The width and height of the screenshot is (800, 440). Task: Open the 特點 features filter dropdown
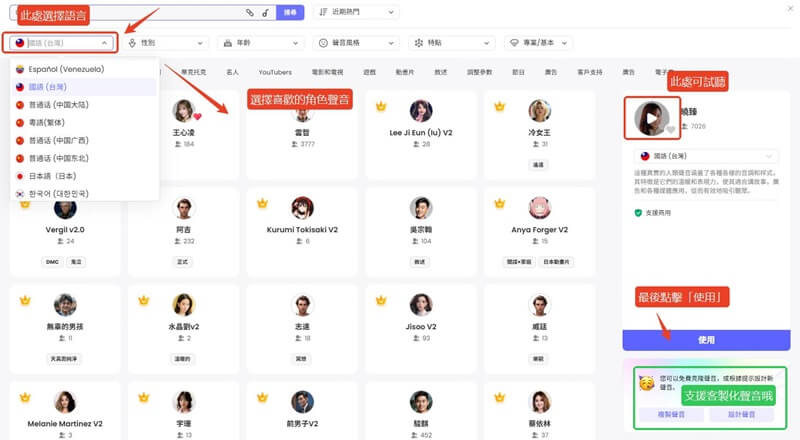pyautogui.click(x=451, y=43)
